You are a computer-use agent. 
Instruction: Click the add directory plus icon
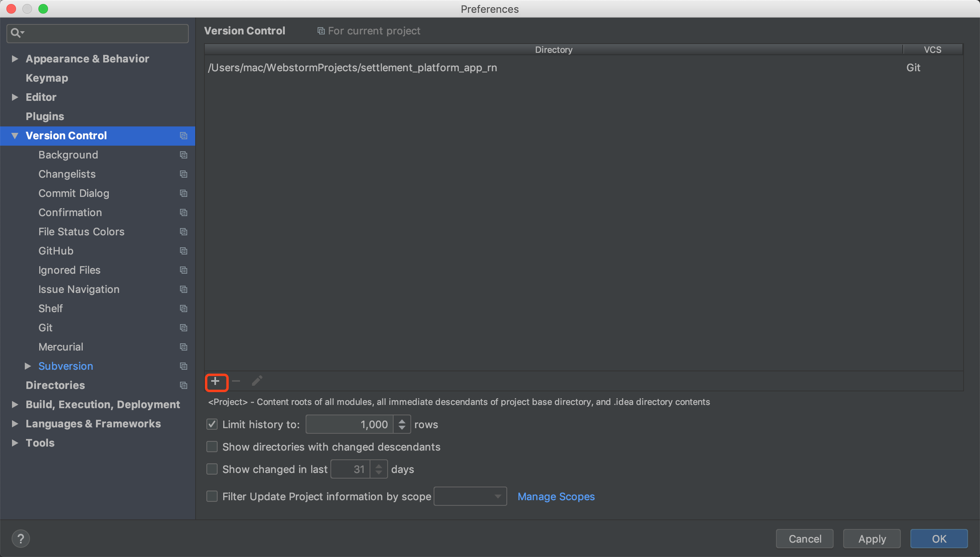point(216,381)
